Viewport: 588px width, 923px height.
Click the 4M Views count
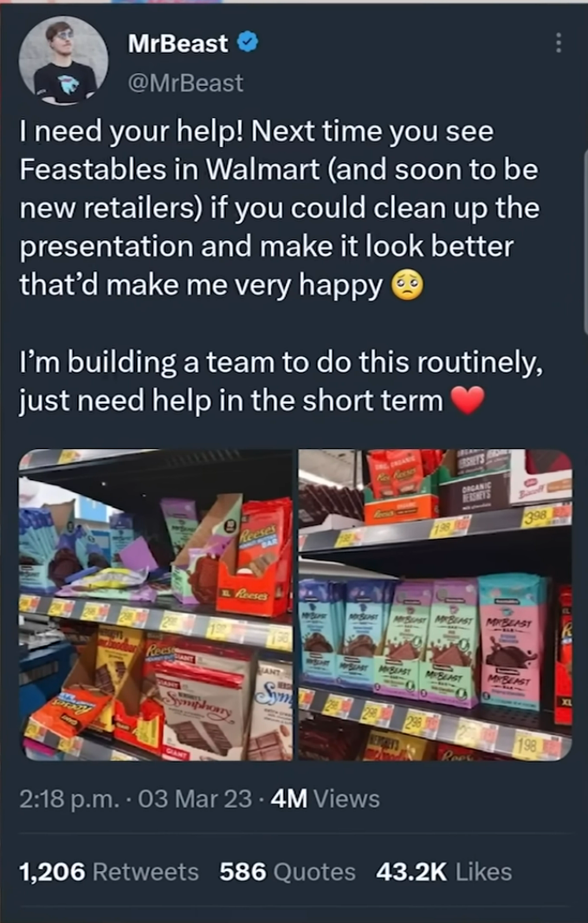click(325, 799)
